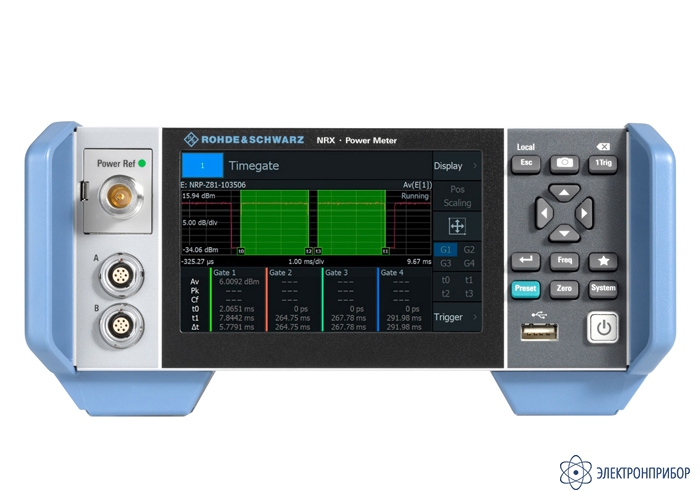
Task: Tap the Timegate title
Action: click(x=254, y=166)
